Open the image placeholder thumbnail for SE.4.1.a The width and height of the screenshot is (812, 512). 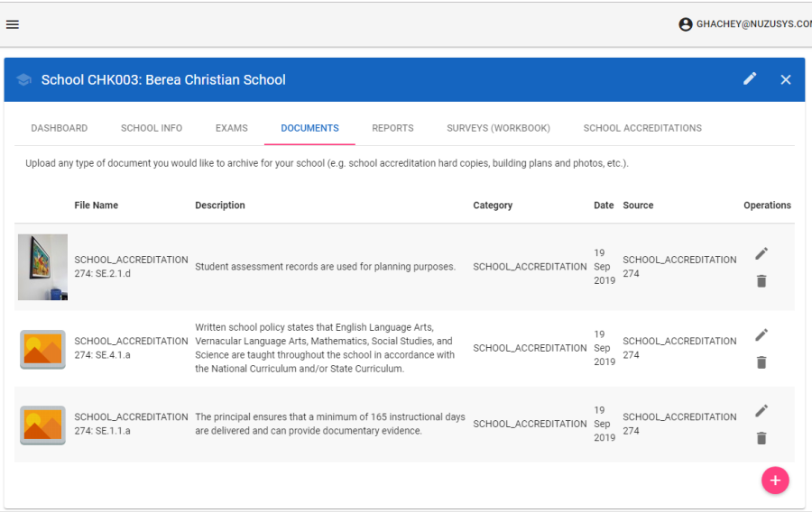(42, 349)
